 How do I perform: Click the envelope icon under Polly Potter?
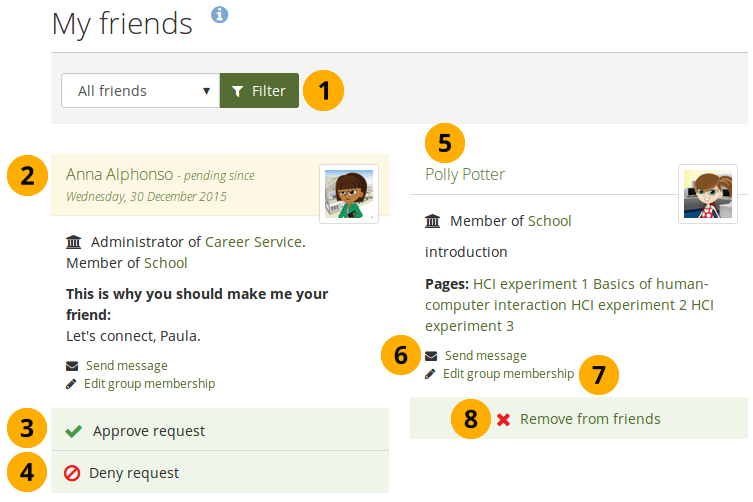pyautogui.click(x=431, y=356)
